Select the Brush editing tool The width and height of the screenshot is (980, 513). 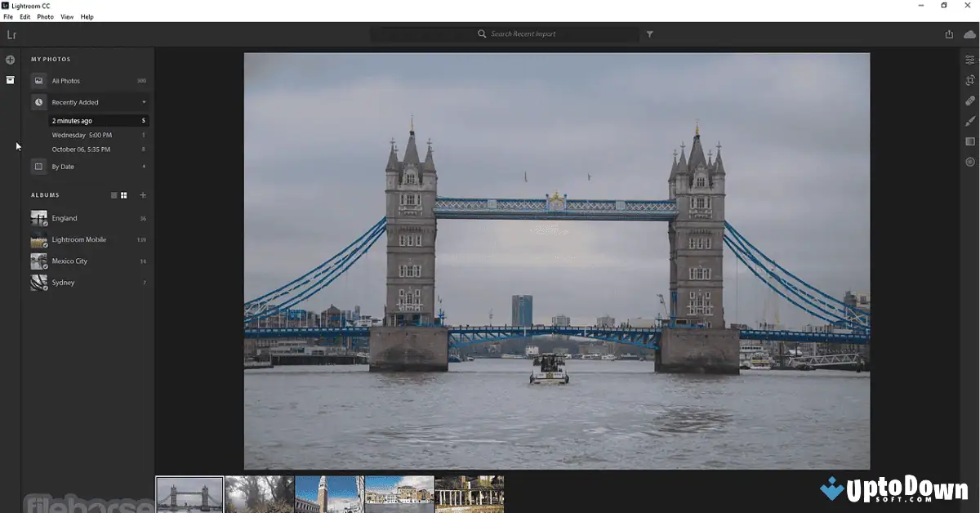[969, 121]
